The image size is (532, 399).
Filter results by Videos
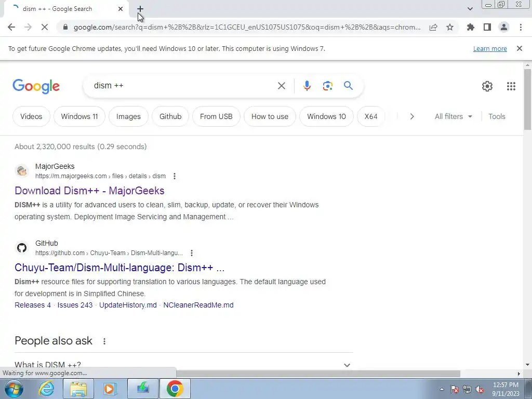31,116
